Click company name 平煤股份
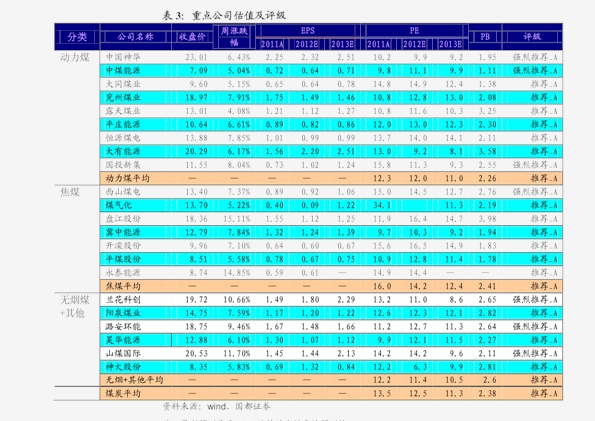The height and width of the screenshot is (421, 595). (x=123, y=259)
